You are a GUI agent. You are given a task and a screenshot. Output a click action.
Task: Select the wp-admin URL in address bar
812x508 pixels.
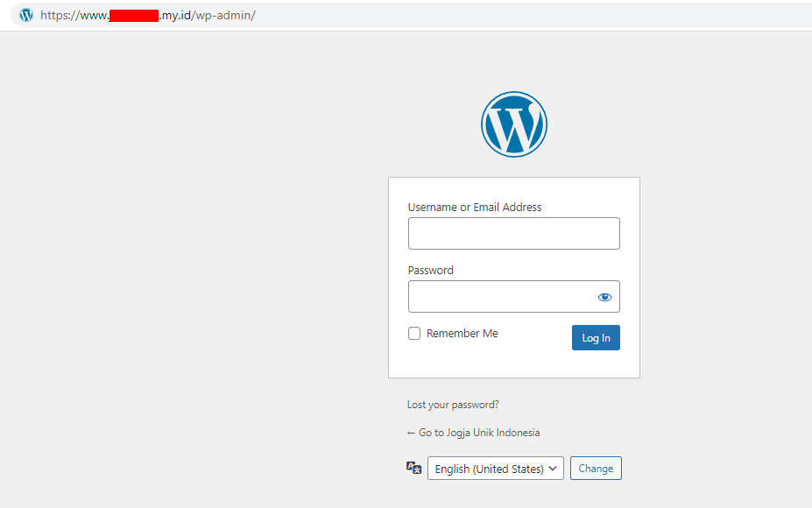pos(223,16)
